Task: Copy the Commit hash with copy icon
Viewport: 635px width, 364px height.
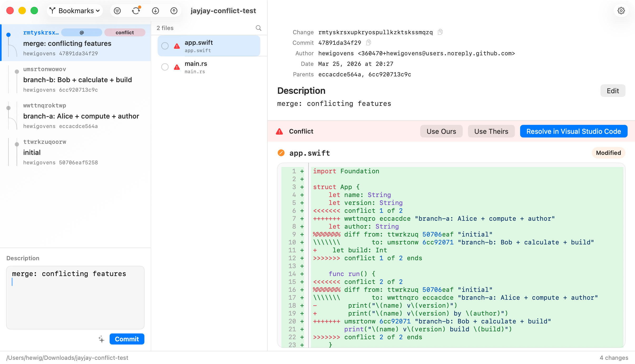Action: pyautogui.click(x=369, y=42)
